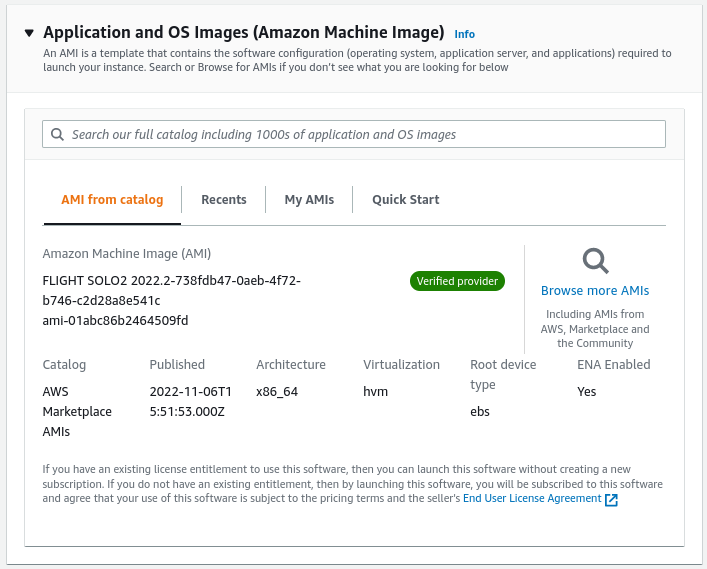Click the AMI ID ami-01abc86b2464509fd
707x569 pixels.
point(115,321)
